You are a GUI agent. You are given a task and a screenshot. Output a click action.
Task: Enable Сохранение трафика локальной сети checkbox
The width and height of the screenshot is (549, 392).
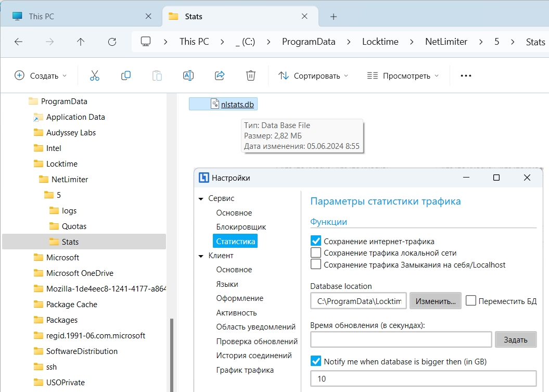pyautogui.click(x=316, y=252)
